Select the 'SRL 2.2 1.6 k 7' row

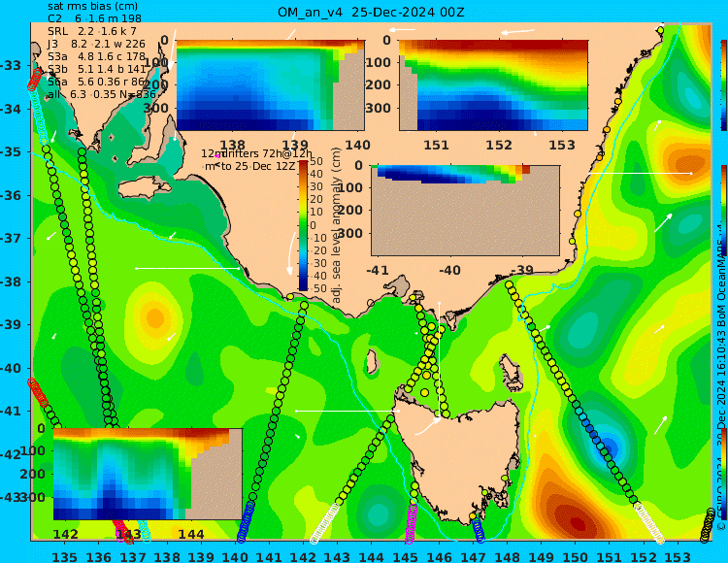coord(92,31)
